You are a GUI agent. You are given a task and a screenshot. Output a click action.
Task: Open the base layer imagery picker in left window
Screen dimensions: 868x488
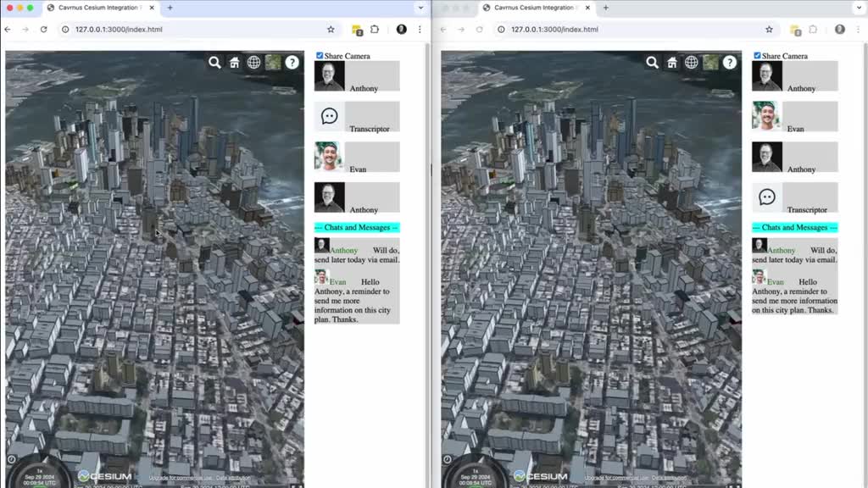(273, 63)
